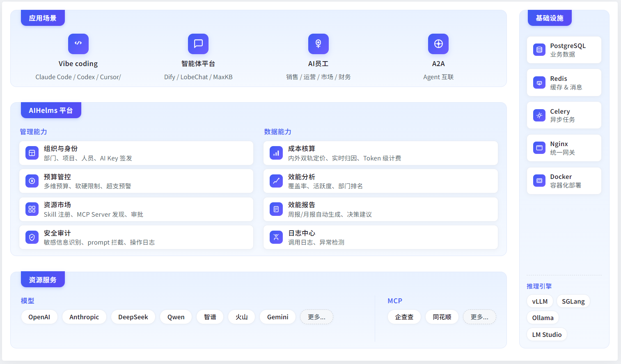Viewport: 621px width, 364px height.
Task: Click the 智谱 model chip
Action: (x=210, y=317)
